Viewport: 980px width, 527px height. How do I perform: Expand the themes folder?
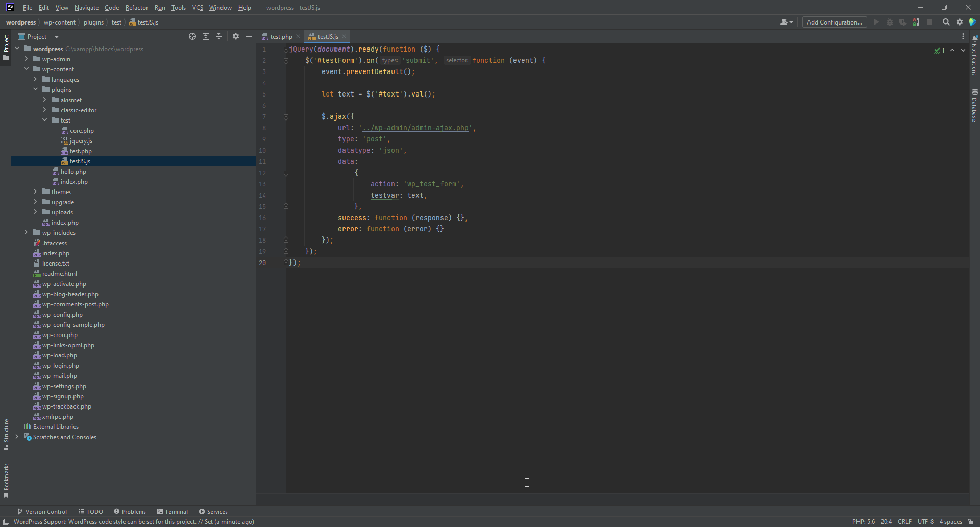pyautogui.click(x=36, y=191)
